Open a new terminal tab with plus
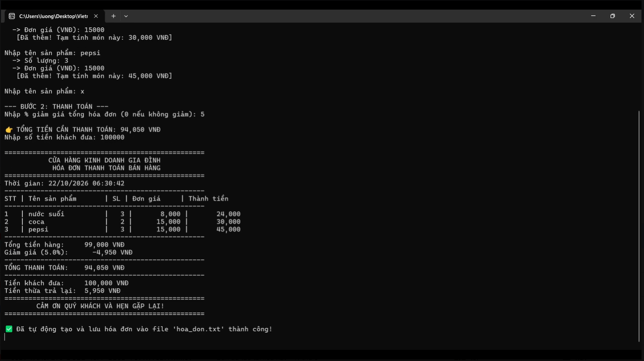Viewport: 644px width, 361px height. tap(113, 16)
